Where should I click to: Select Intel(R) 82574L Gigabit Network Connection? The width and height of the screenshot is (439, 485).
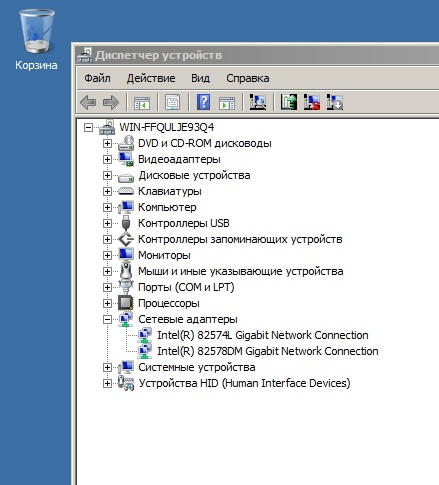coord(263,335)
